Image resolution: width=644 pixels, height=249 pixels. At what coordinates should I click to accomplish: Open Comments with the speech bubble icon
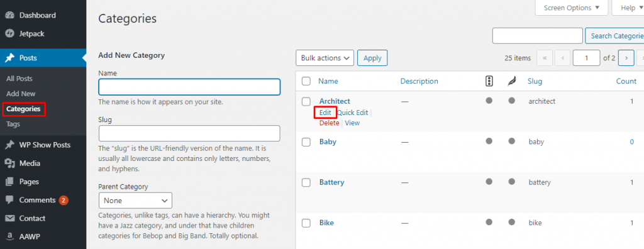9,200
